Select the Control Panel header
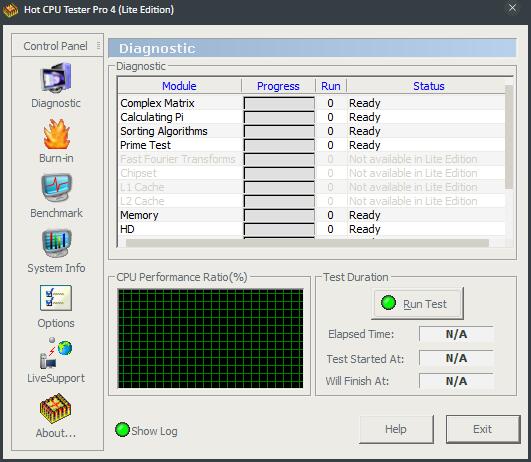 pyautogui.click(x=56, y=46)
